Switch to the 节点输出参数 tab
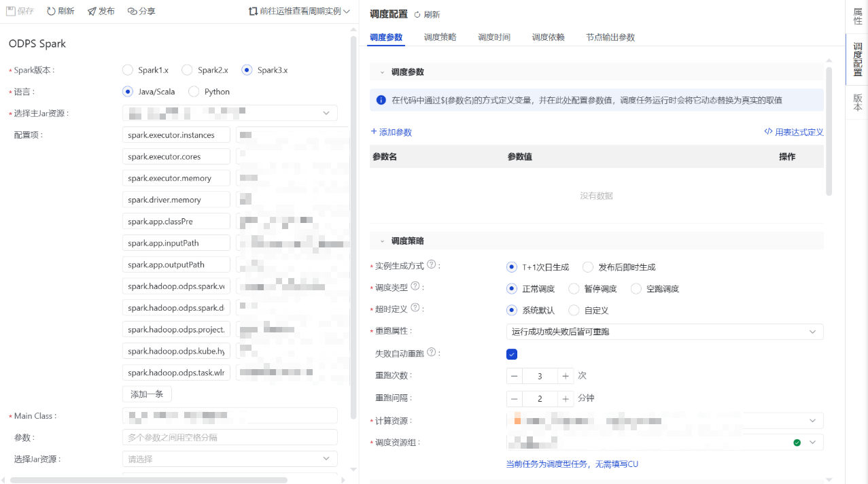 [610, 37]
